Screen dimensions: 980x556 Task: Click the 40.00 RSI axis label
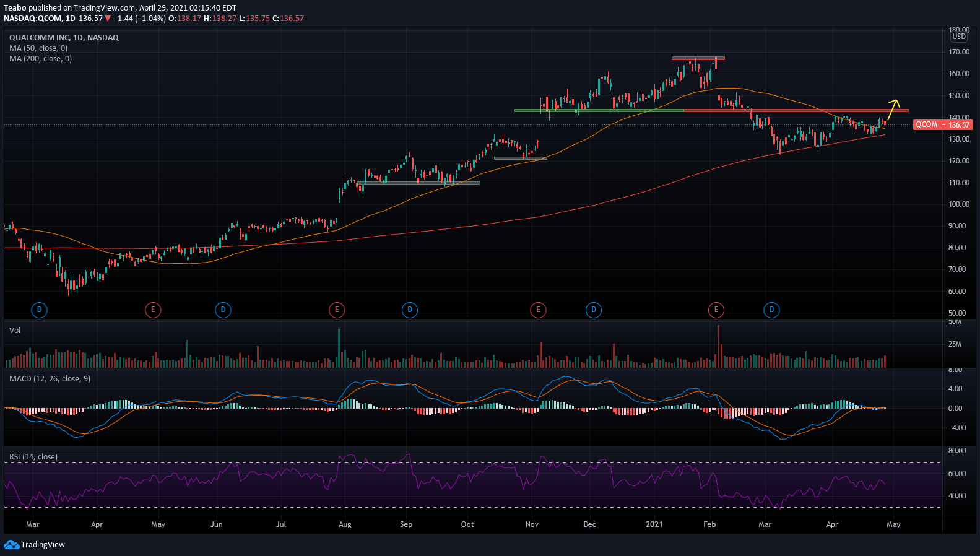click(957, 496)
